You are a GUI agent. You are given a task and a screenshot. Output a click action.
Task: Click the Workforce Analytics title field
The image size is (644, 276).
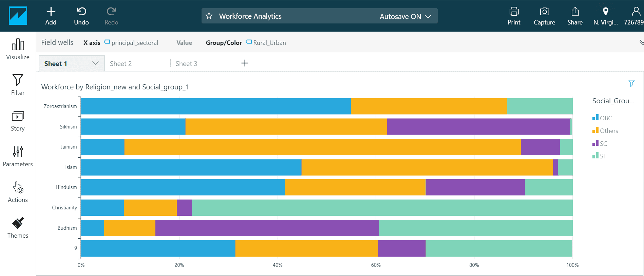(250, 16)
